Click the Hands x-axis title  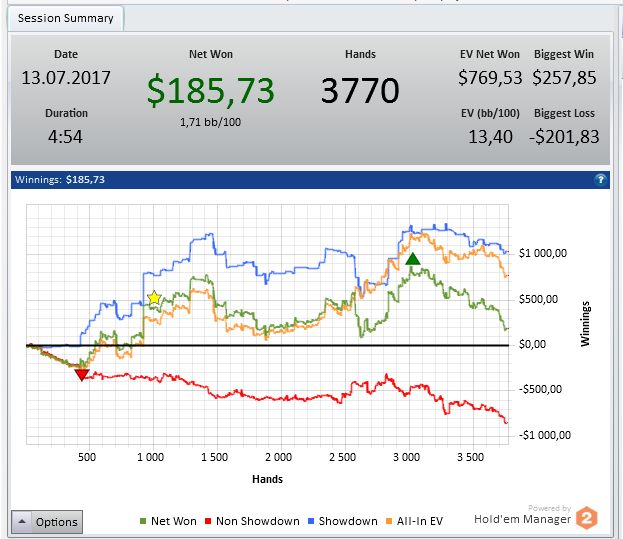[x=267, y=479]
